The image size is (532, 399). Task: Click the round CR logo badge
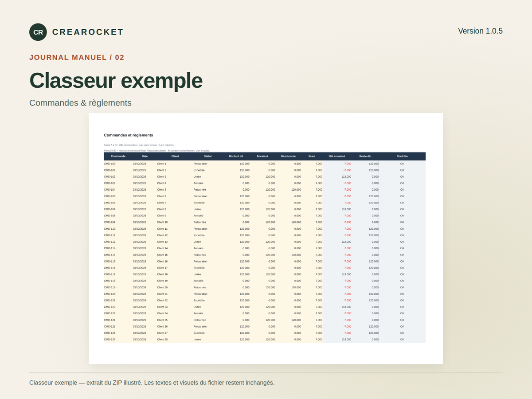38,32
